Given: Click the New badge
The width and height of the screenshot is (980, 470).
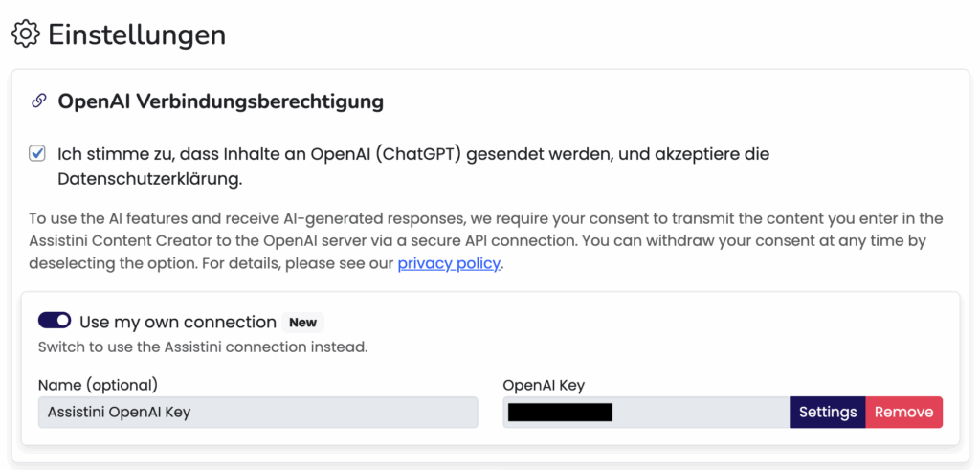Looking at the screenshot, I should tap(302, 322).
